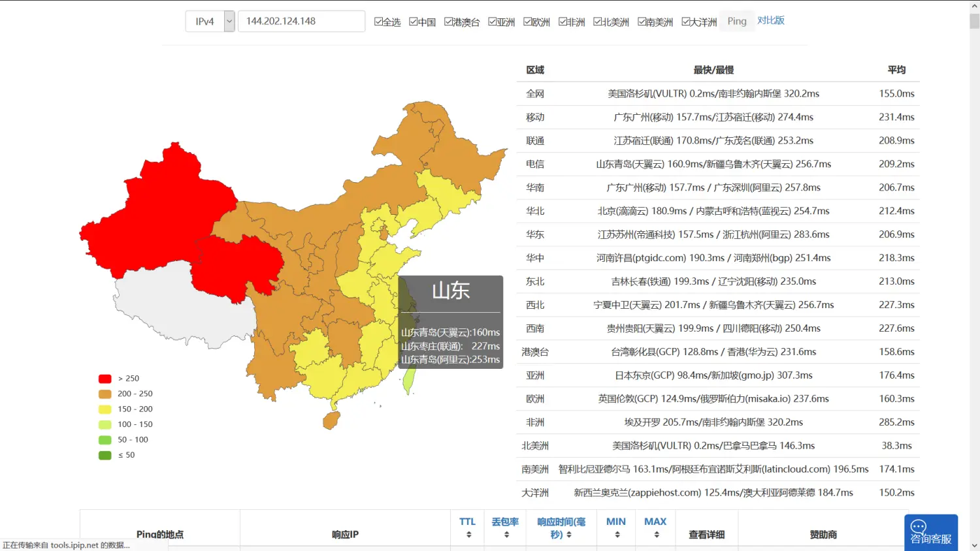This screenshot has height=551, width=980.
Task: Click the red >250 legend swatch
Action: point(105,379)
